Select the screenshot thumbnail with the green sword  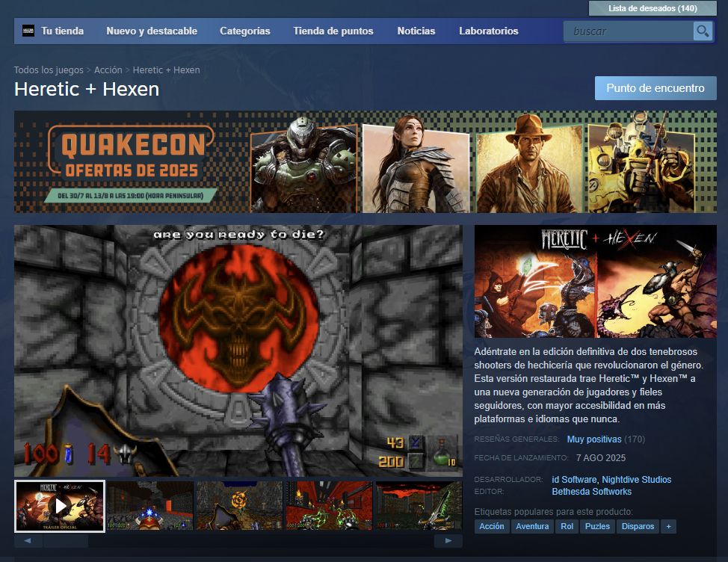coord(419,506)
